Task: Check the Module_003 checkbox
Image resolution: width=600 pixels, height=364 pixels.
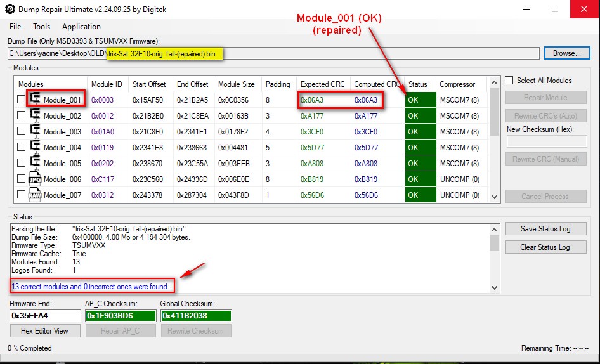Action: pyautogui.click(x=22, y=131)
